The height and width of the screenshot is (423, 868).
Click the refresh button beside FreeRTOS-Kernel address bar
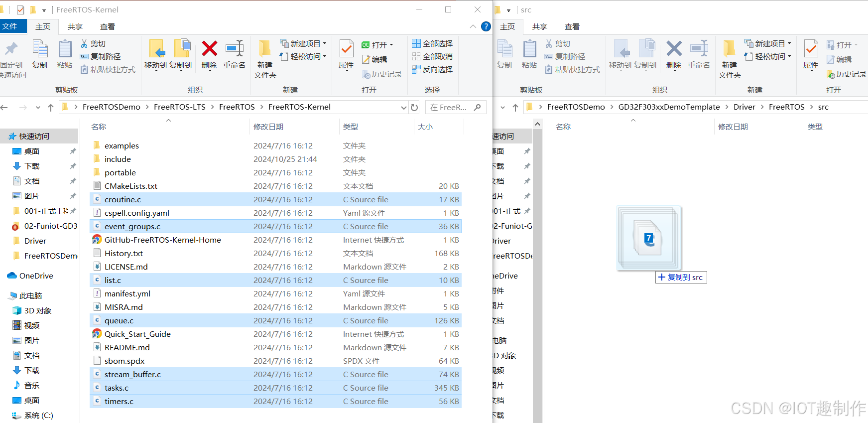click(x=414, y=107)
